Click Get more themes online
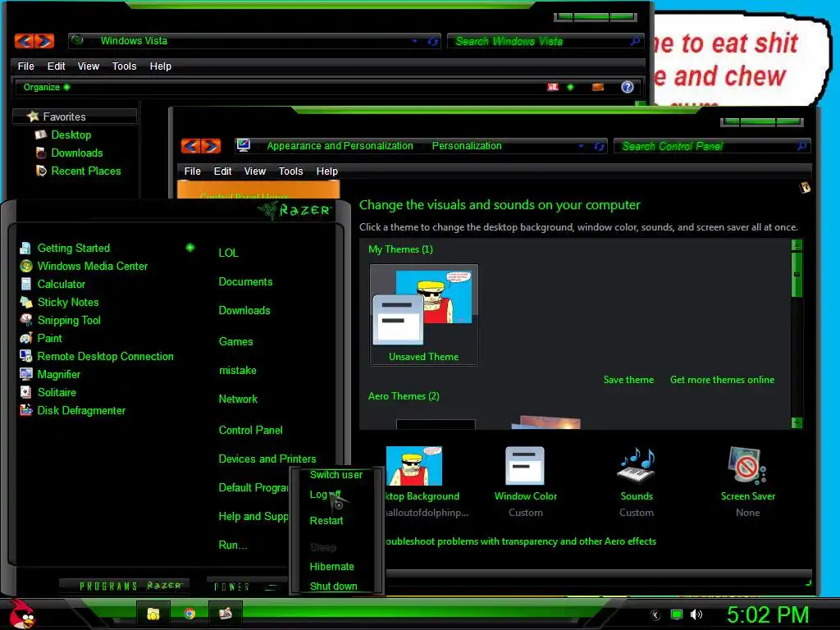Image resolution: width=840 pixels, height=630 pixels. [722, 380]
